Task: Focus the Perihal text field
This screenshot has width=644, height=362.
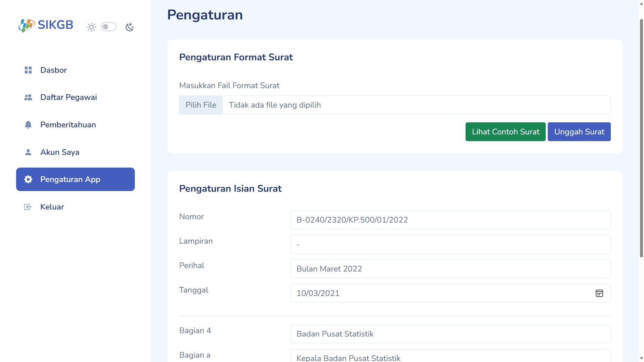Action: tap(450, 269)
